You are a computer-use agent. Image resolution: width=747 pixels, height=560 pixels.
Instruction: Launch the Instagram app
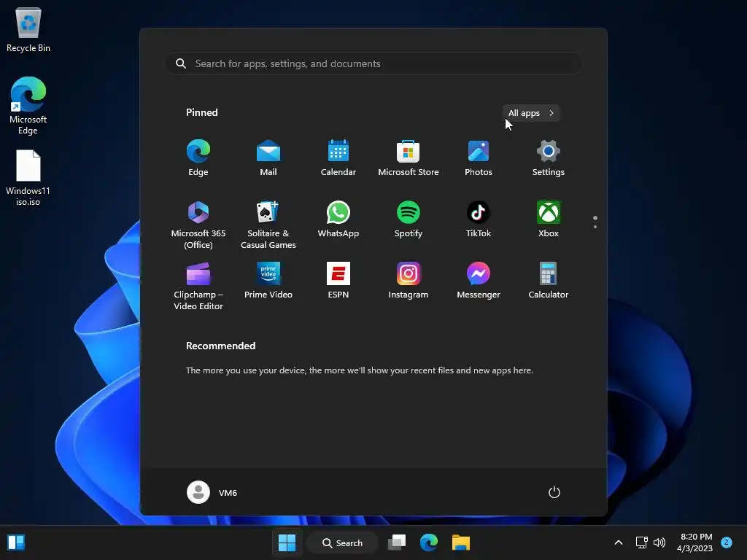click(x=409, y=281)
